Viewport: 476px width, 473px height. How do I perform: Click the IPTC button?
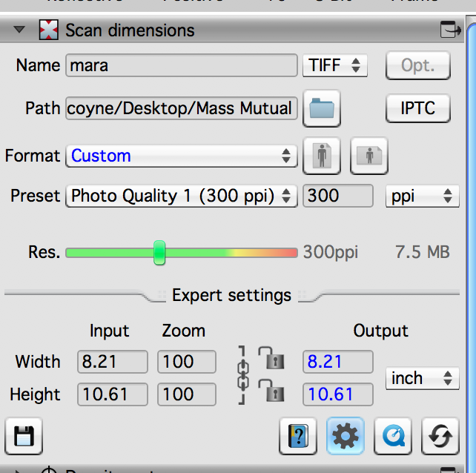[418, 109]
